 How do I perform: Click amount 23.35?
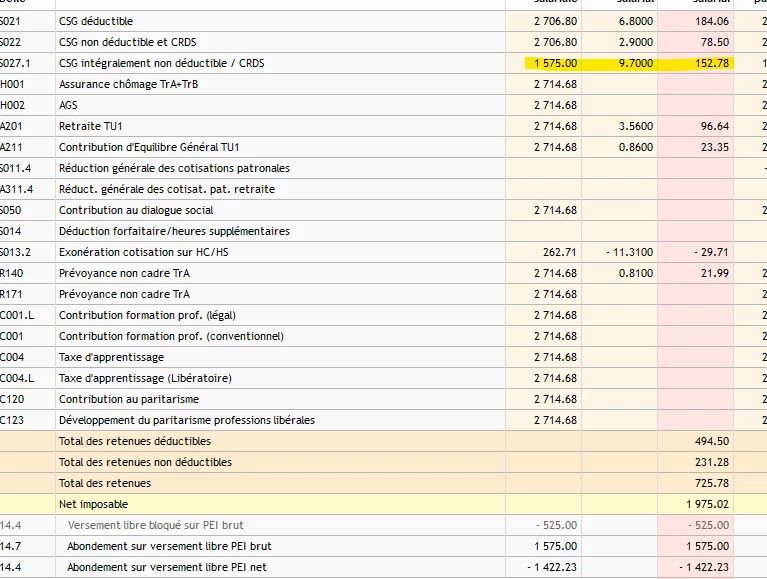715,147
